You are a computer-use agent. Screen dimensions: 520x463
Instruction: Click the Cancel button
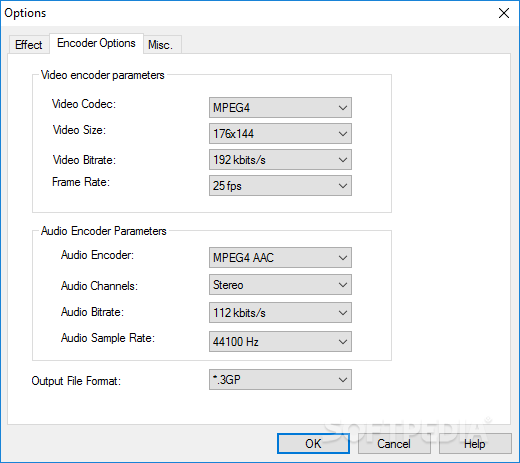pyautogui.click(x=394, y=444)
